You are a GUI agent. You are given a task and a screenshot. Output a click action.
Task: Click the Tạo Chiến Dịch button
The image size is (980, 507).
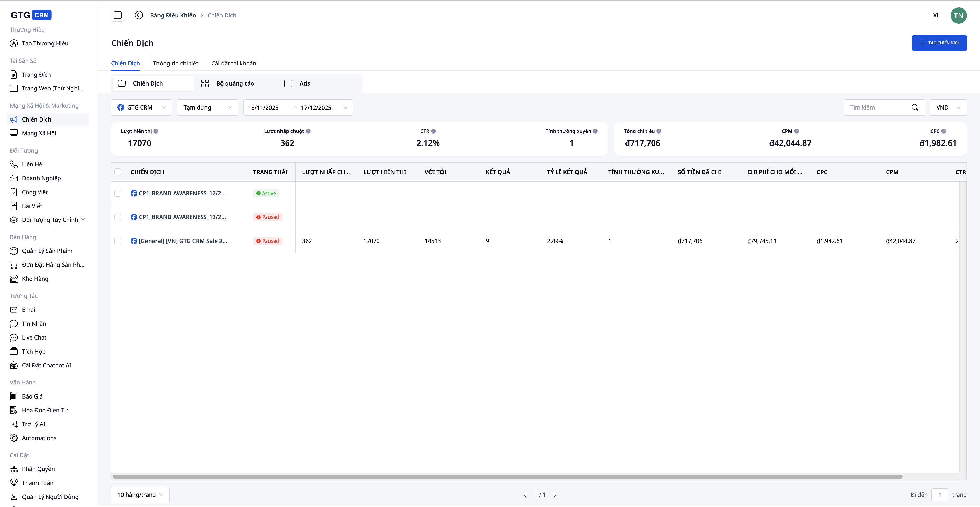coord(939,43)
